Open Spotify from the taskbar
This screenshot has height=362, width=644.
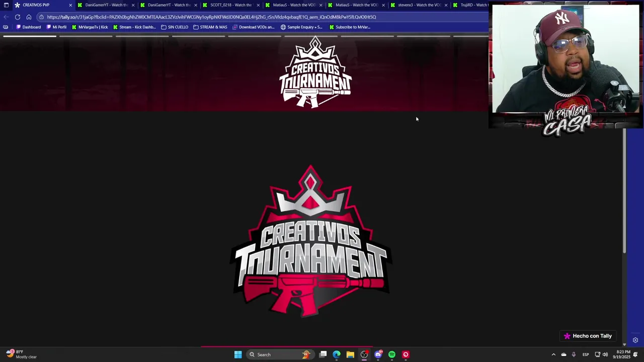click(x=392, y=354)
